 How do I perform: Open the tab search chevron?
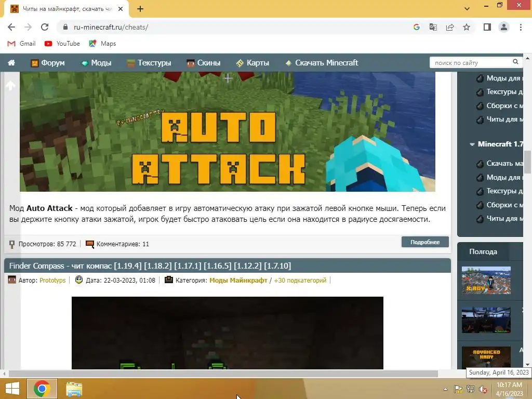click(467, 9)
